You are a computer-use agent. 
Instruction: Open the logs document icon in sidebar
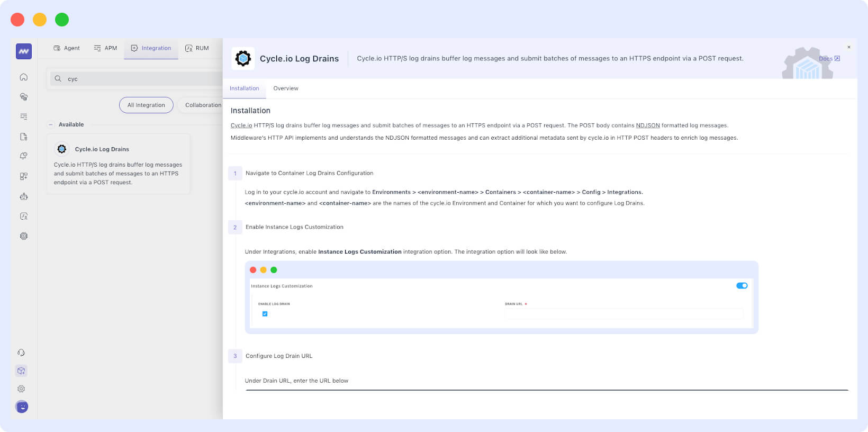coord(24,137)
